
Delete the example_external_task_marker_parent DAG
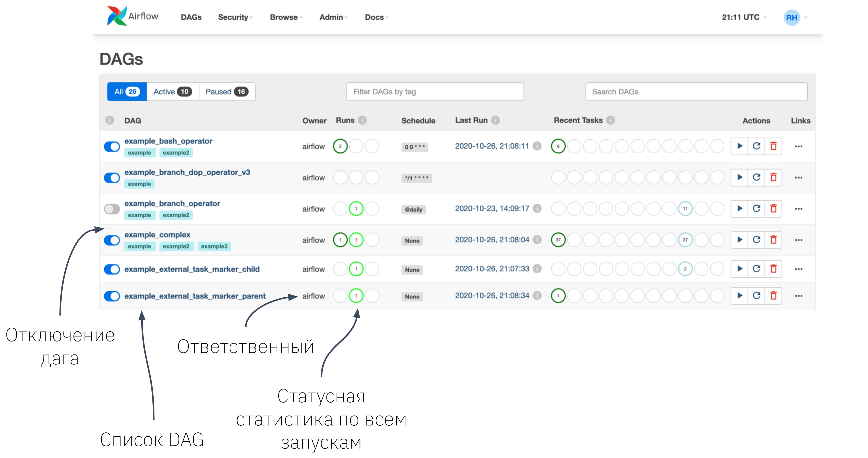(x=773, y=296)
